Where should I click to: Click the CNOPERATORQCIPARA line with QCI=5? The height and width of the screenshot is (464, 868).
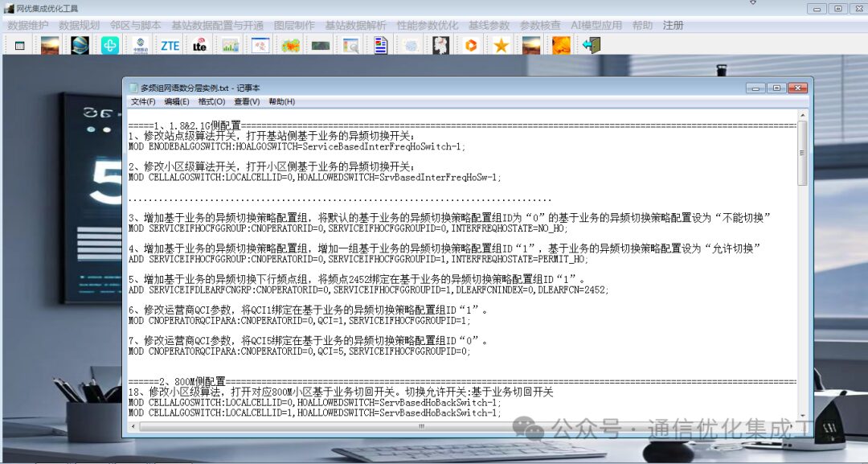pyautogui.click(x=300, y=351)
